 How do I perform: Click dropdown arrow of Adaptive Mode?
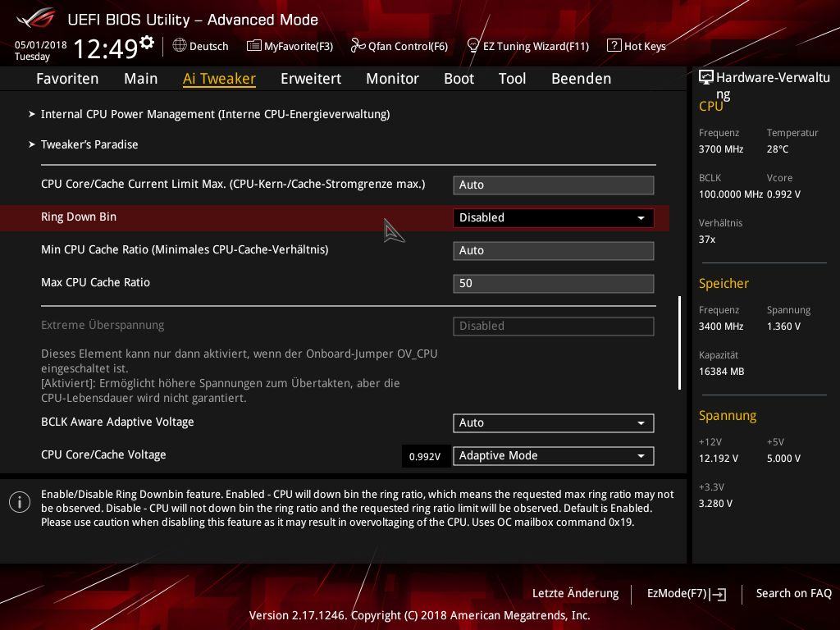point(641,456)
